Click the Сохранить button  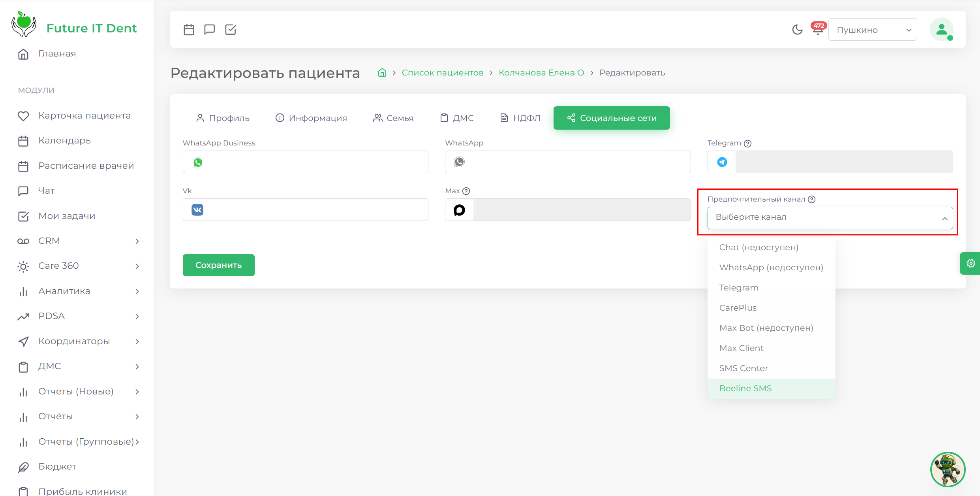coord(218,265)
